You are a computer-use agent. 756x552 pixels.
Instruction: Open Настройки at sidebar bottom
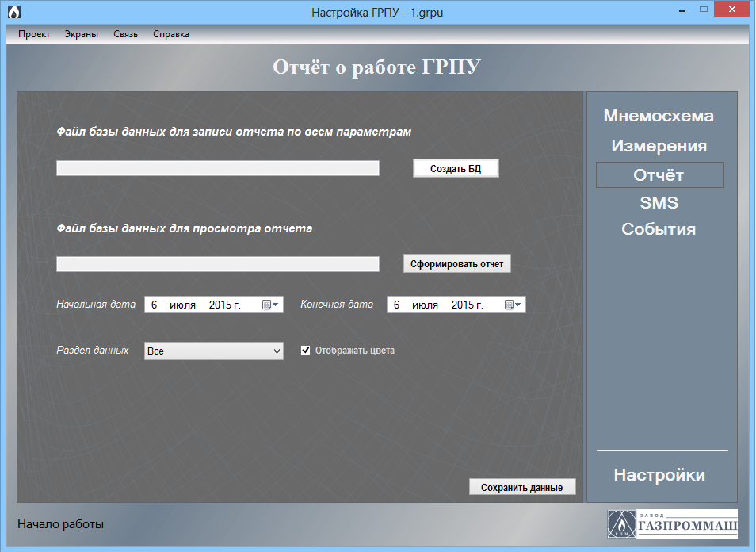tap(659, 475)
